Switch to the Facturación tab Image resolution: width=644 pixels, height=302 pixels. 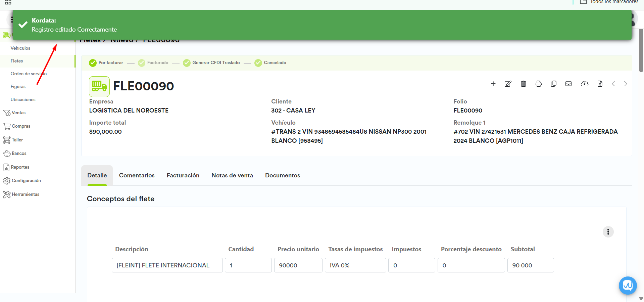[183, 175]
